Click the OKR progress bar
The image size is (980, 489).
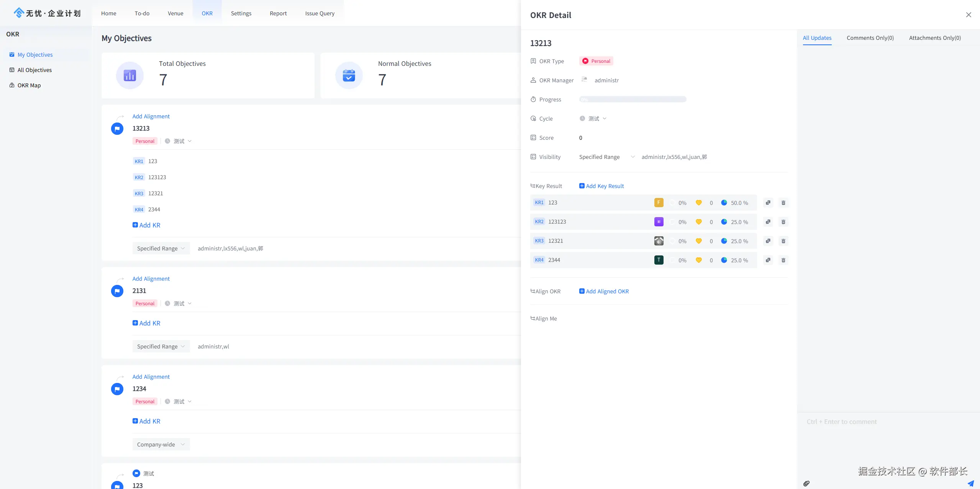(633, 100)
